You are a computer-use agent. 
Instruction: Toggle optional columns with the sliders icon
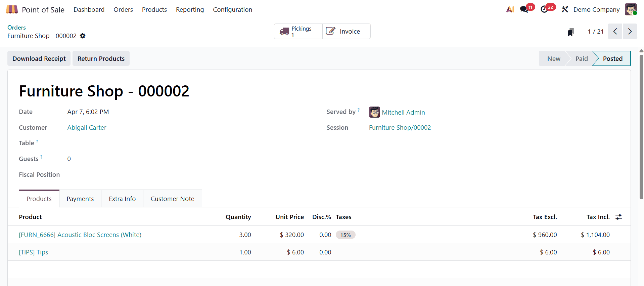coord(619,217)
